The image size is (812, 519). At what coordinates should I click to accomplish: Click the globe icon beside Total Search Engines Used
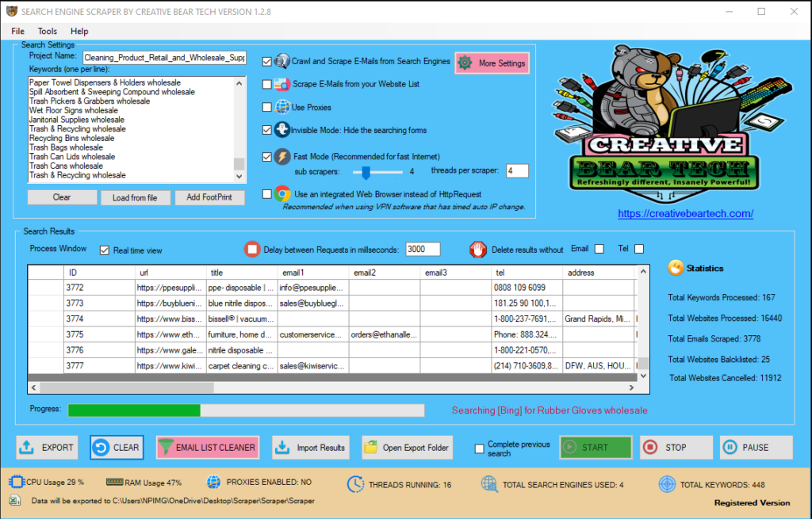click(488, 484)
